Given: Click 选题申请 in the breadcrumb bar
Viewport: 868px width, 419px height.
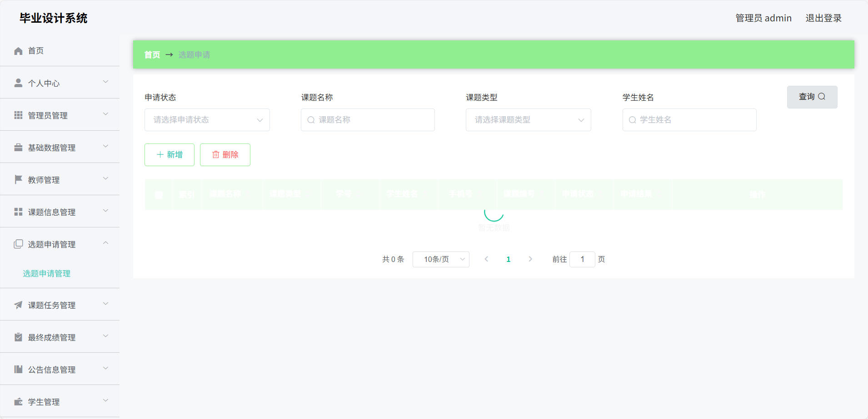Looking at the screenshot, I should pos(194,55).
